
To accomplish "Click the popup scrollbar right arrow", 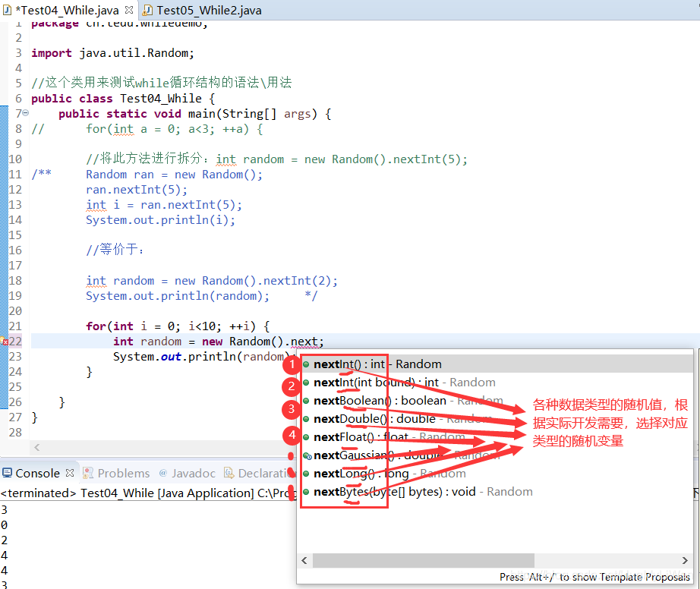I will tap(685, 560).
